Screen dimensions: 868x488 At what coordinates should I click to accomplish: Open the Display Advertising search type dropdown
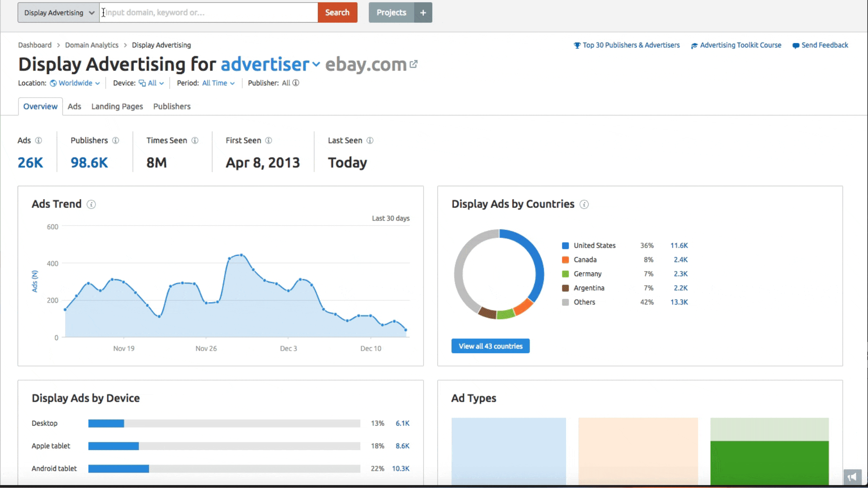[x=58, y=13]
